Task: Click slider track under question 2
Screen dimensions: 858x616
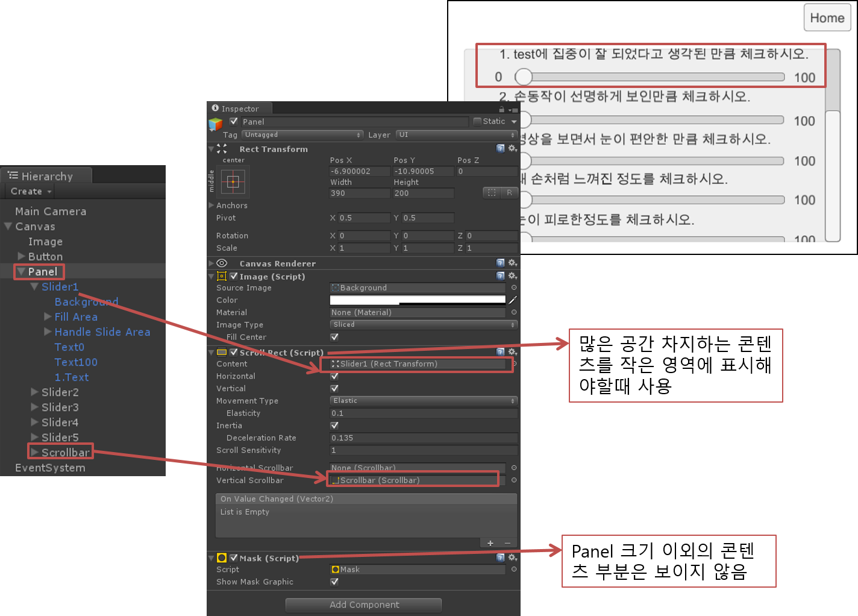Action: tap(657, 120)
